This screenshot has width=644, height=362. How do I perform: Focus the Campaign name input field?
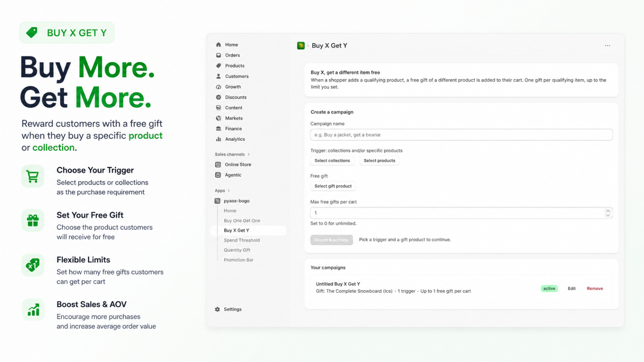tap(461, 135)
